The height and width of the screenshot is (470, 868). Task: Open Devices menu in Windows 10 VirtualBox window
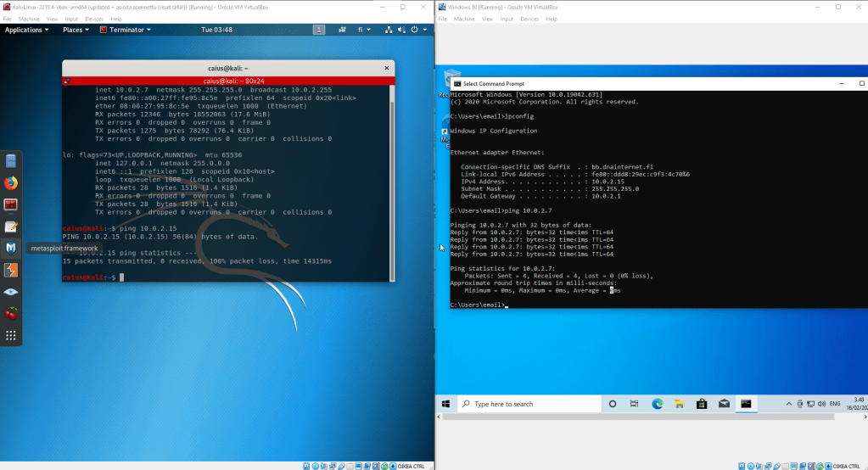529,18
